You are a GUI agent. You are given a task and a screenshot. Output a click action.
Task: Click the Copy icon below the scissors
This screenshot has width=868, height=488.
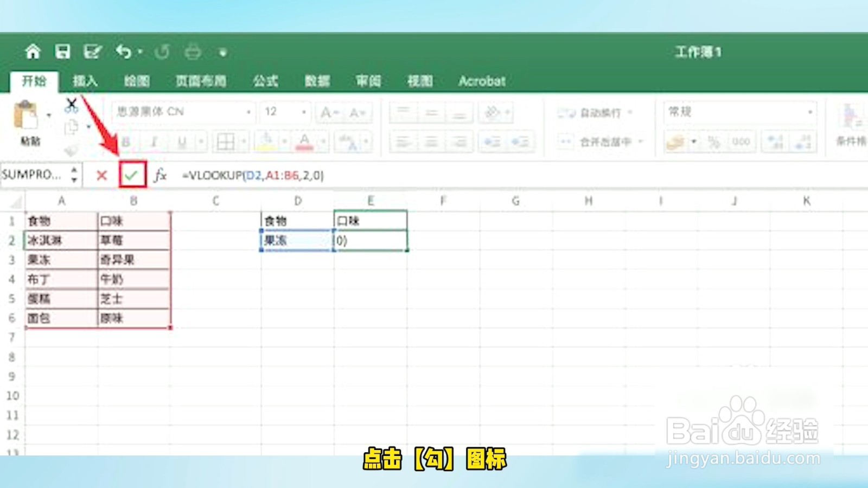(x=71, y=126)
